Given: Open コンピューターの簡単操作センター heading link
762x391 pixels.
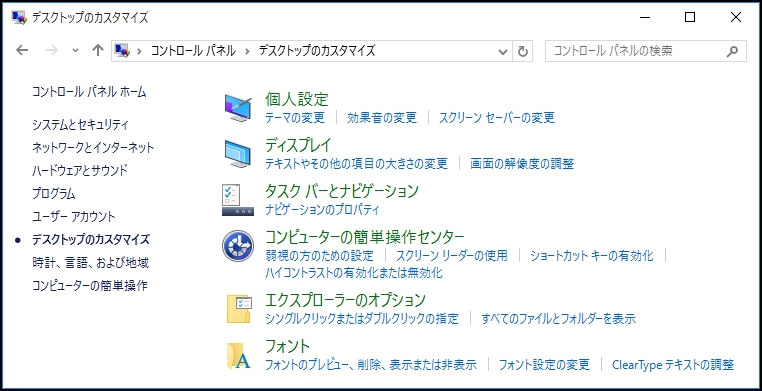Looking at the screenshot, I should coord(364,237).
